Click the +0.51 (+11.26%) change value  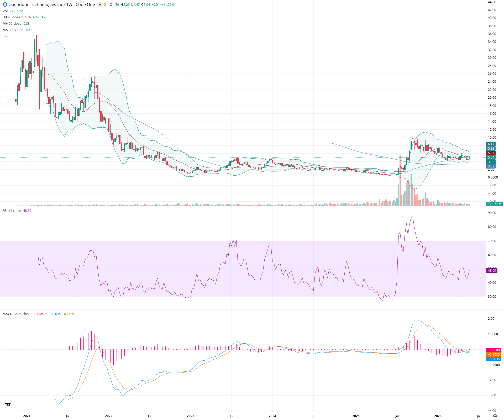tap(163, 4)
